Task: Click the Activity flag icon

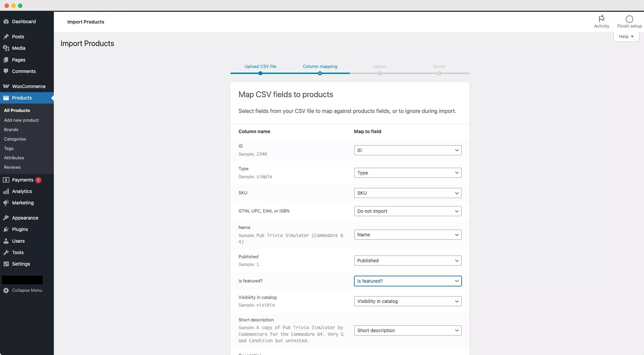Action: pyautogui.click(x=601, y=19)
